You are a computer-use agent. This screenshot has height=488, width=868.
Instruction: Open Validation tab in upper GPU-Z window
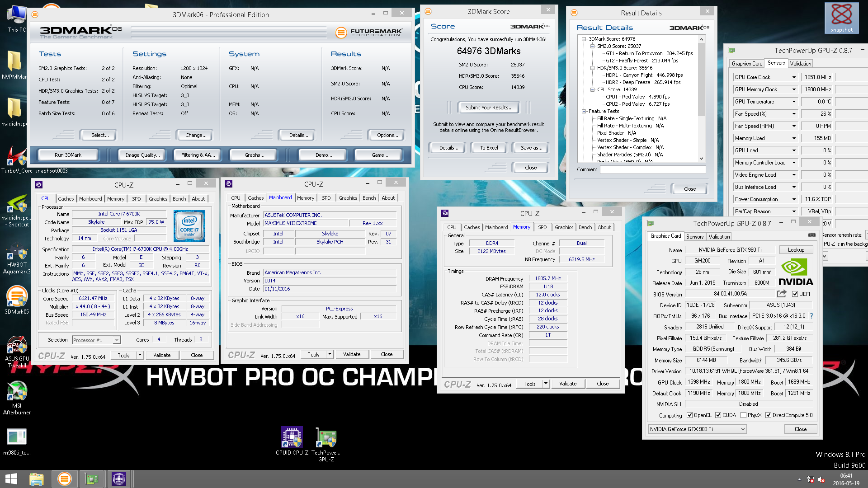tap(800, 64)
